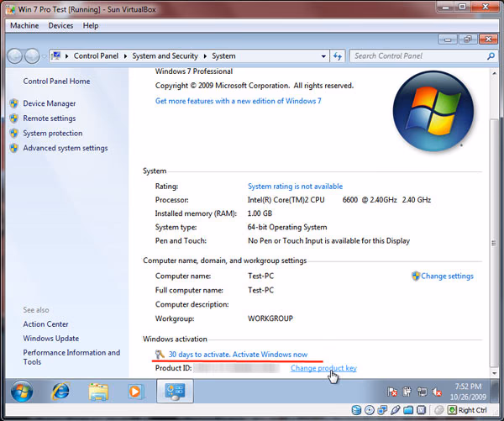
Task: Click the Action Center flag tray icon
Action: [x=392, y=392]
